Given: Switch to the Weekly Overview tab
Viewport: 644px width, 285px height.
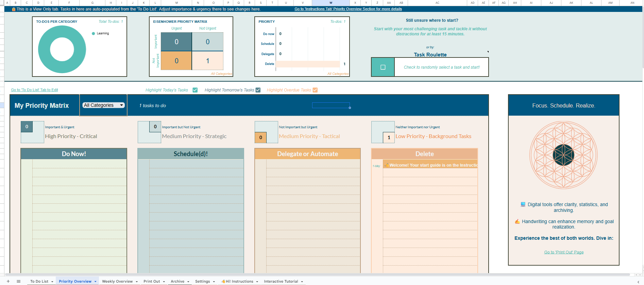Looking at the screenshot, I should [117, 281].
